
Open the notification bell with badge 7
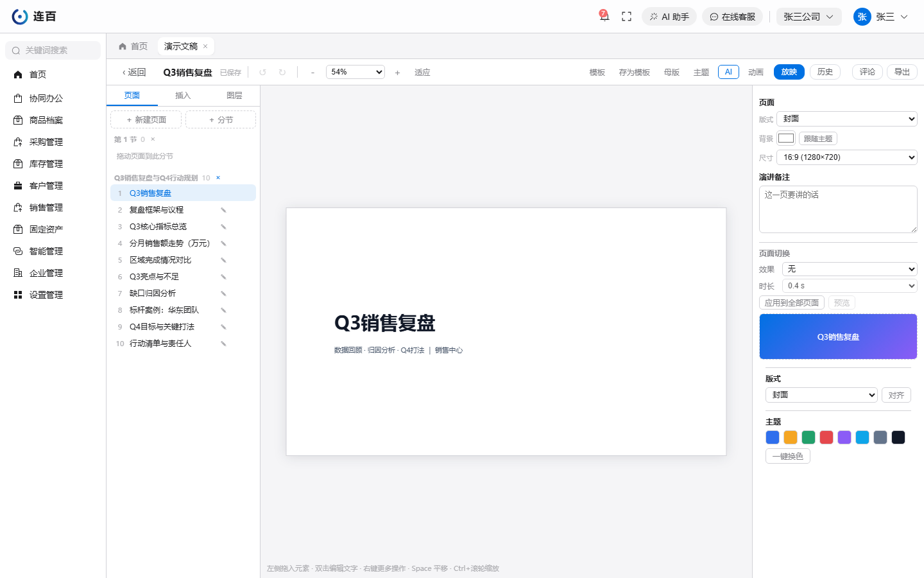point(604,16)
